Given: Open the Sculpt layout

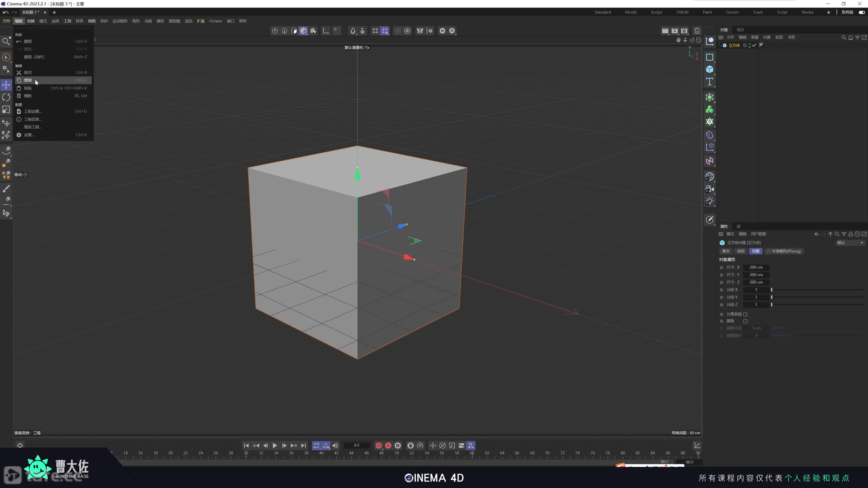Looking at the screenshot, I should point(656,12).
